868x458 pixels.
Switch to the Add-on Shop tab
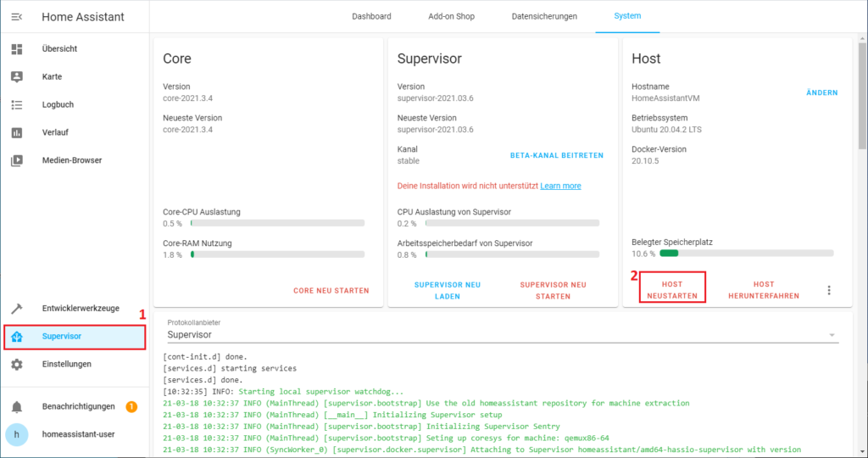pyautogui.click(x=451, y=17)
